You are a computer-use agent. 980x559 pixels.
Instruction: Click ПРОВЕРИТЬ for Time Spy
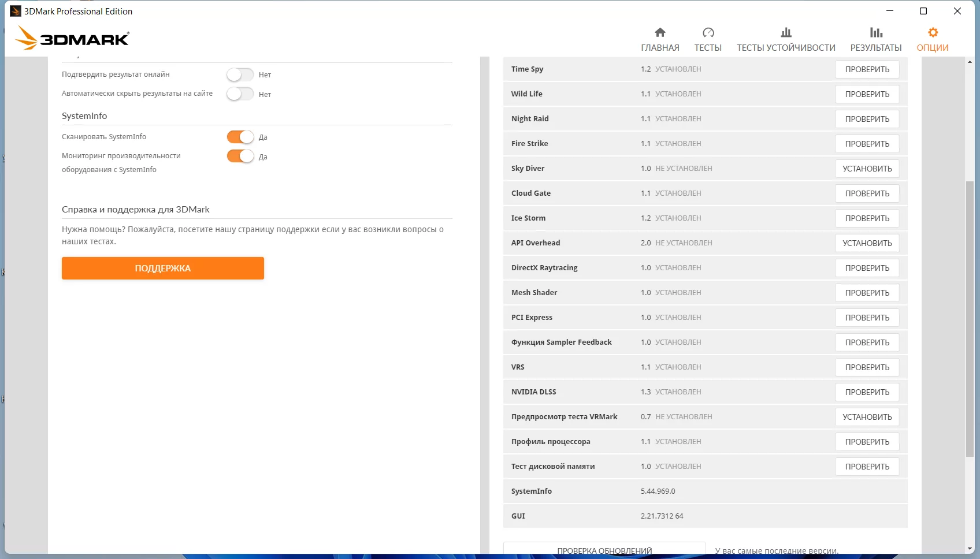[x=867, y=69]
